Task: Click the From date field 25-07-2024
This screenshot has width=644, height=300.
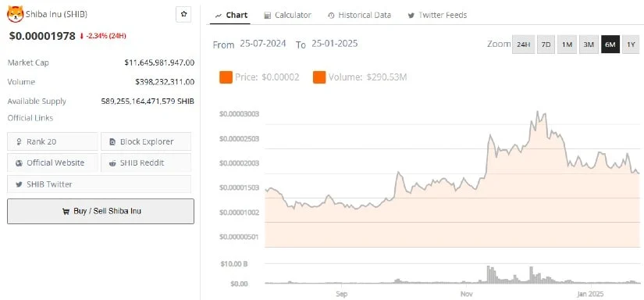Action: (x=263, y=44)
